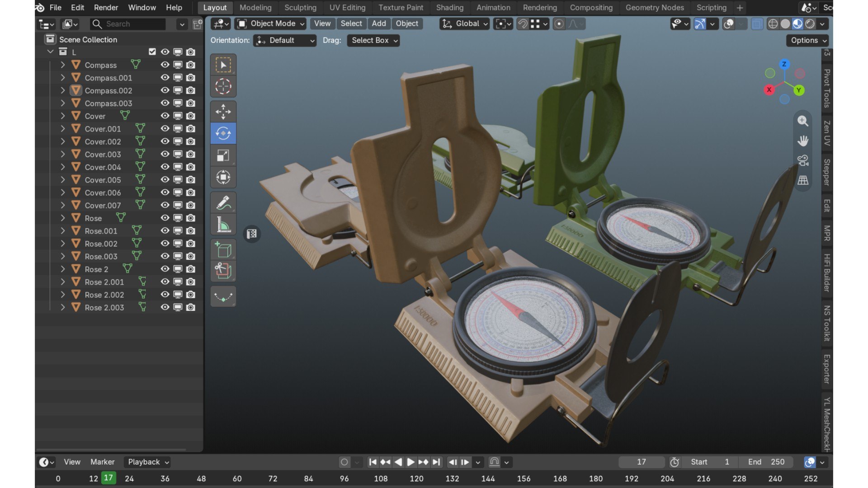The height and width of the screenshot is (488, 868).
Task: Select the Add Cube tool
Action: pyautogui.click(x=223, y=250)
